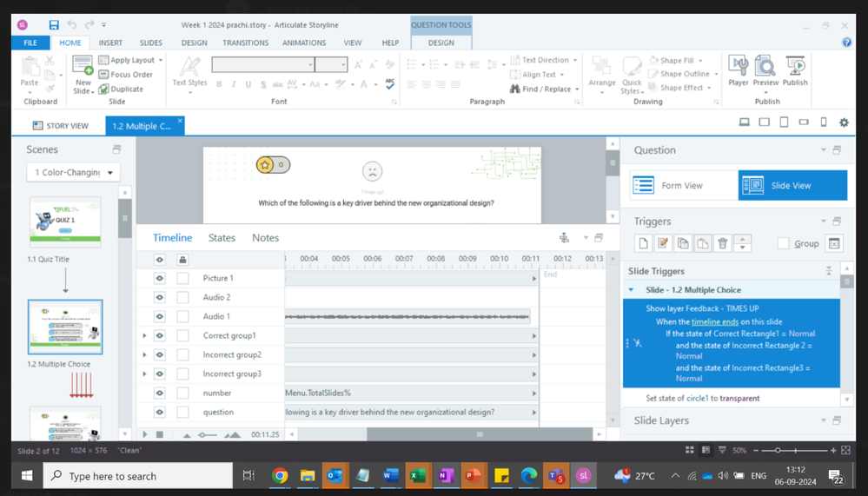Fit slide to window icon
The image size is (868, 496).
(x=846, y=450)
